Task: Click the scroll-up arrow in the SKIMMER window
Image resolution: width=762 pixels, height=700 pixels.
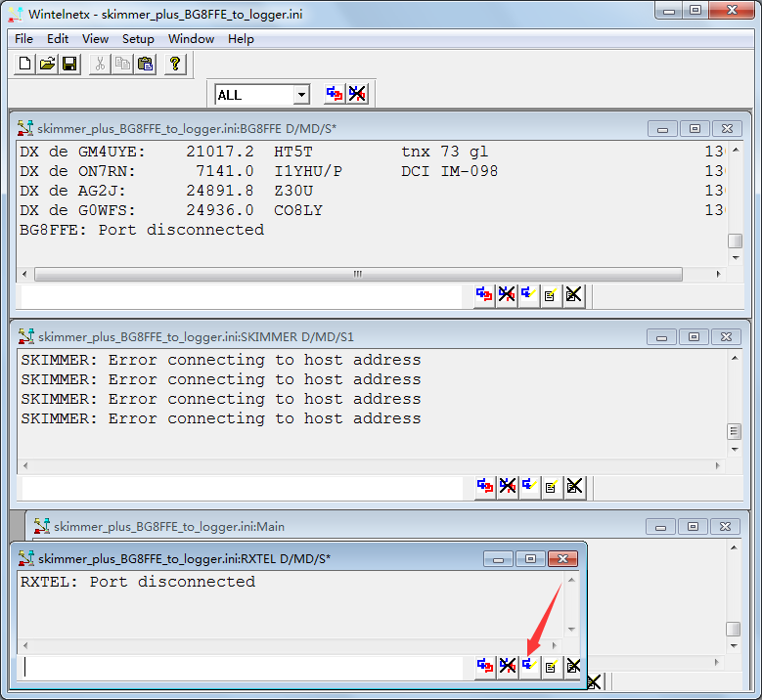Action: click(x=735, y=358)
